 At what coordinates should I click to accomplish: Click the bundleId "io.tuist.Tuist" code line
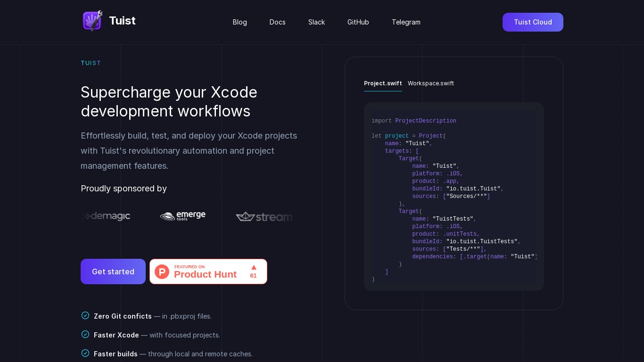pos(458,189)
